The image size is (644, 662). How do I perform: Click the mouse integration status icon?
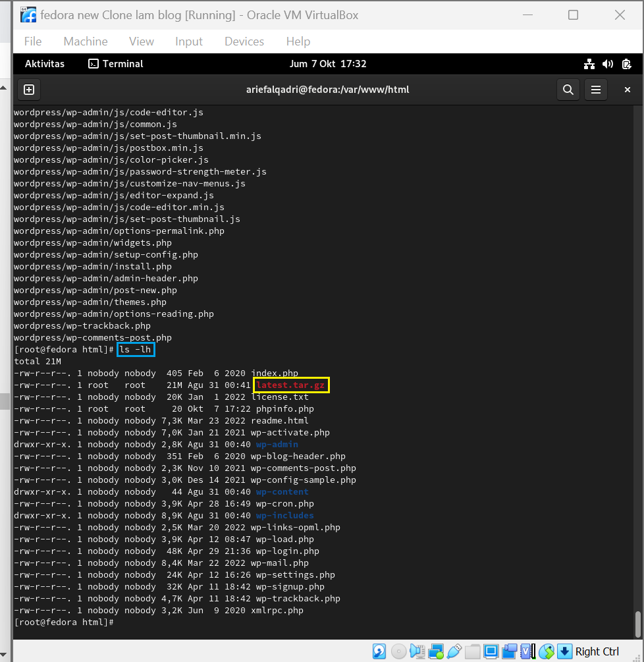pyautogui.click(x=546, y=651)
